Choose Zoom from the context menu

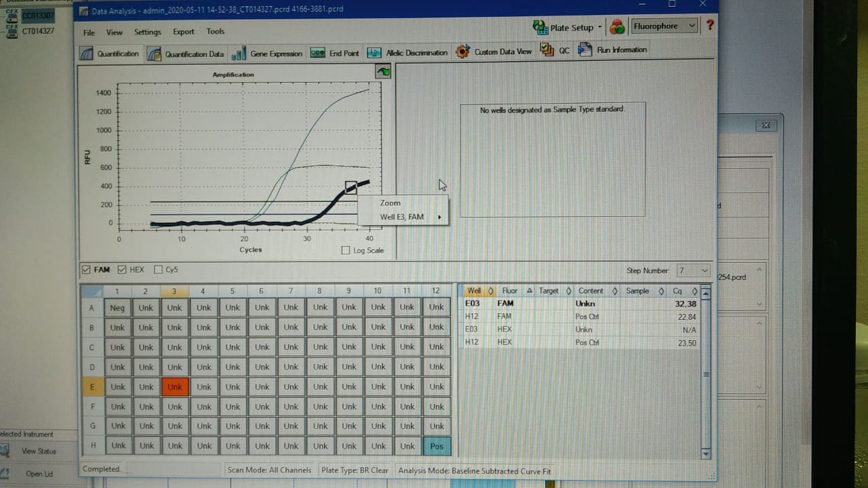click(x=390, y=203)
